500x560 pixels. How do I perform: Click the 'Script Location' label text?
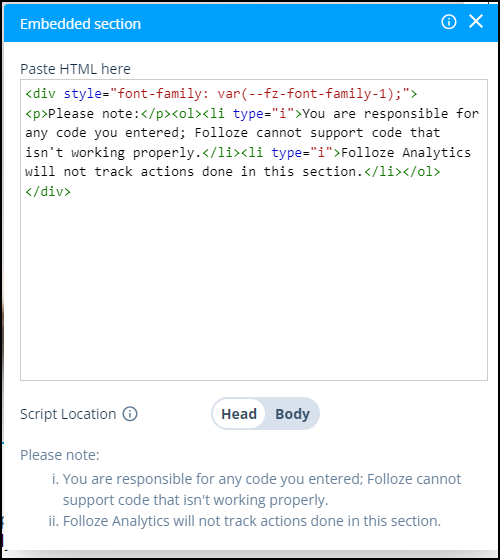pos(68,414)
